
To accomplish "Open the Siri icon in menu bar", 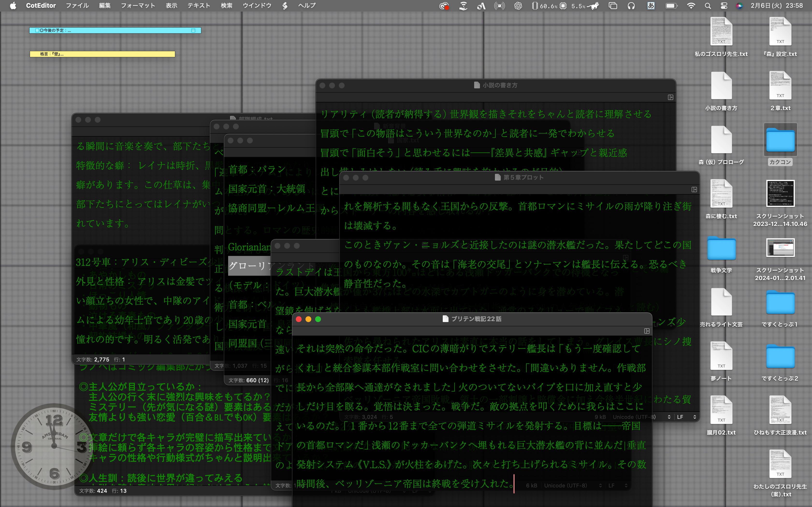I will pos(739,6).
